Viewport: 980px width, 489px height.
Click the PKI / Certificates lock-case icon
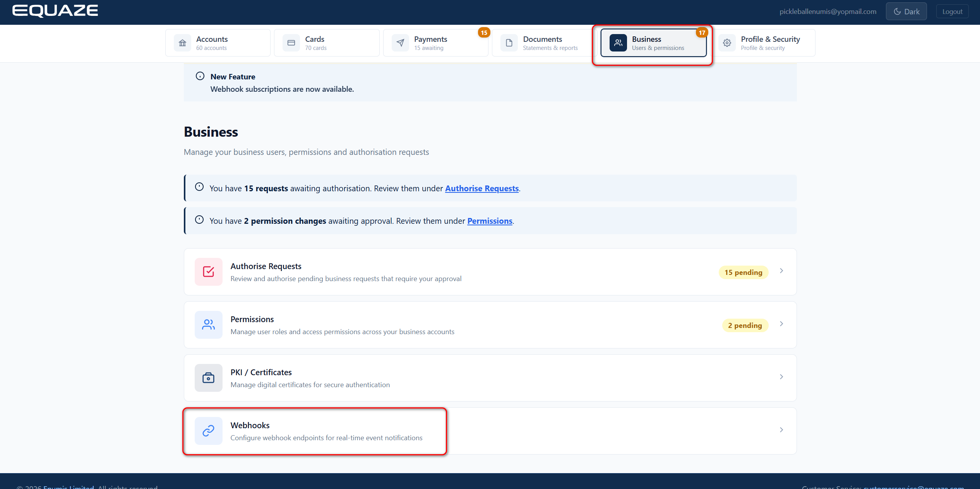pyautogui.click(x=209, y=378)
